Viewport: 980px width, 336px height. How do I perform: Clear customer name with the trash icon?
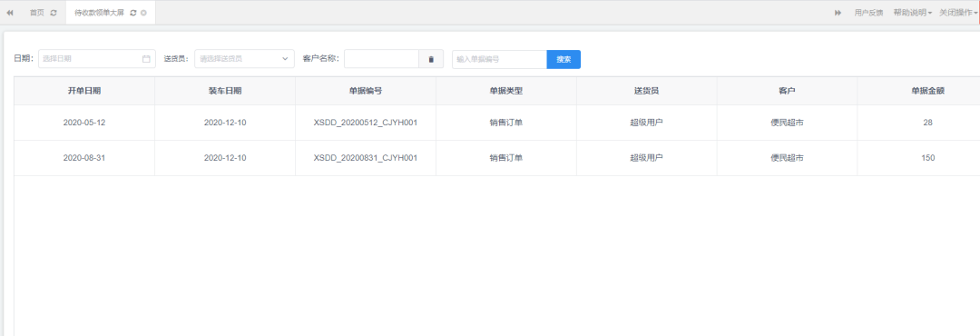click(431, 59)
